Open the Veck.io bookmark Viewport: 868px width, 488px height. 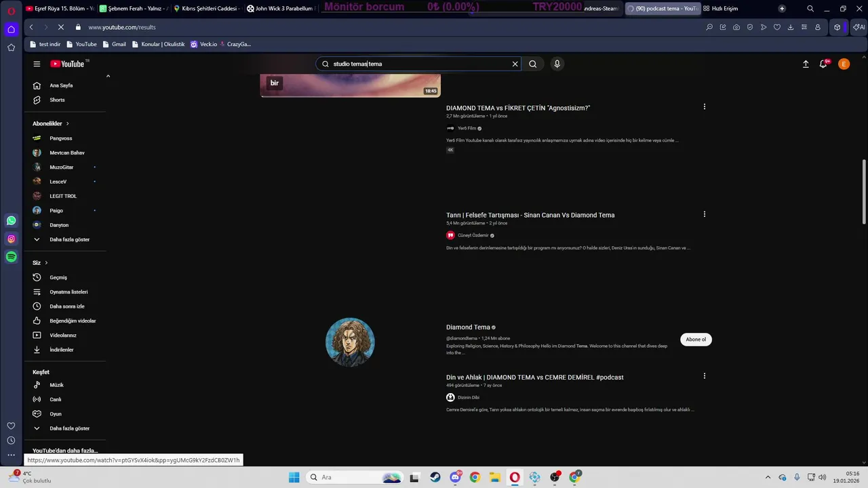coord(203,44)
